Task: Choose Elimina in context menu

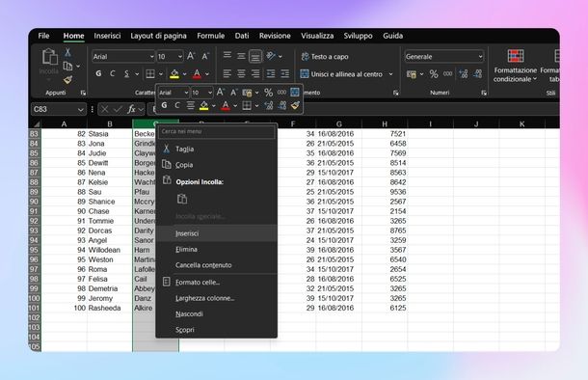Action: tap(216, 250)
